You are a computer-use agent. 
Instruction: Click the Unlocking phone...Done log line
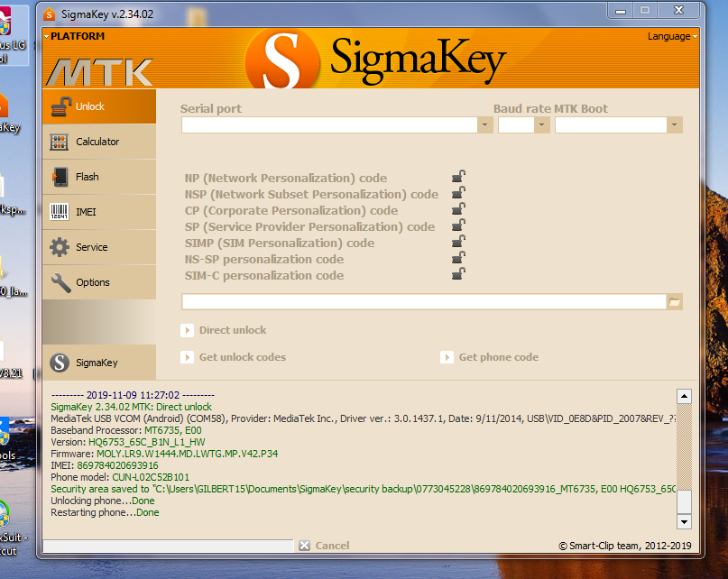point(103,501)
